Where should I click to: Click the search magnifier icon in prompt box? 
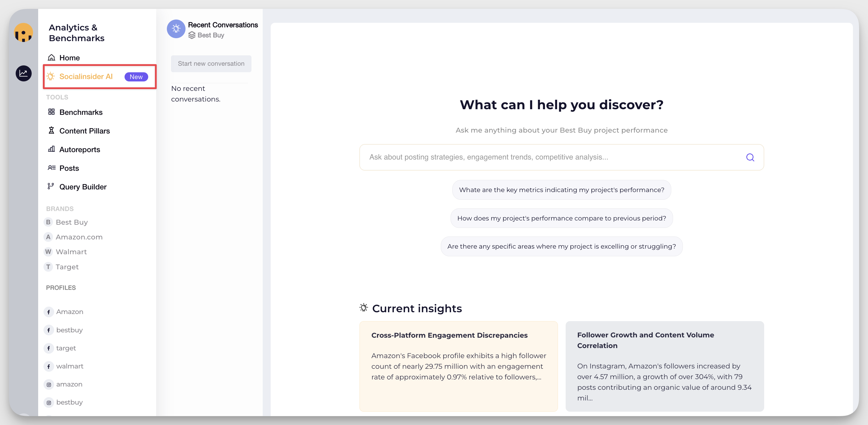(750, 157)
